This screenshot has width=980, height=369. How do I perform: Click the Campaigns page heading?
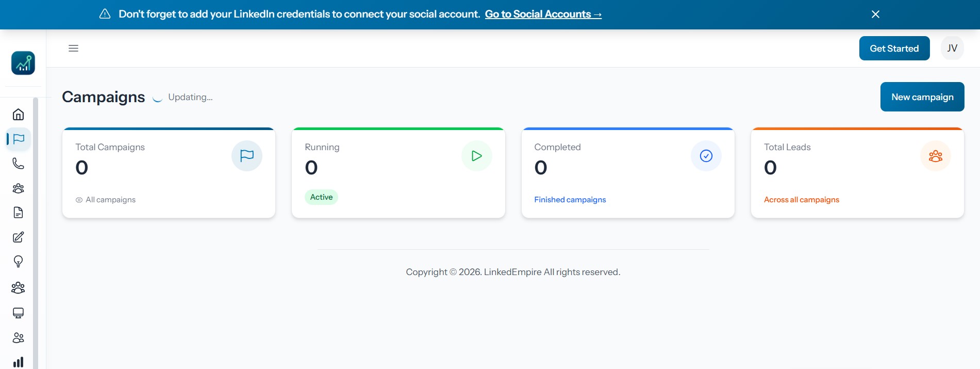pos(104,97)
